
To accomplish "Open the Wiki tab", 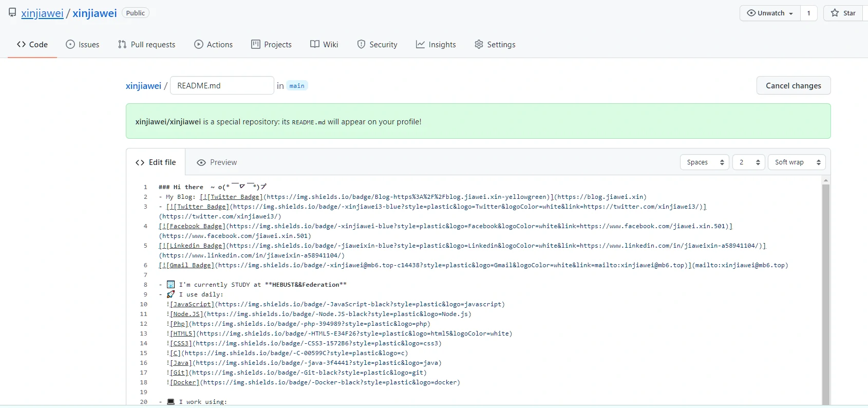I will [x=324, y=45].
